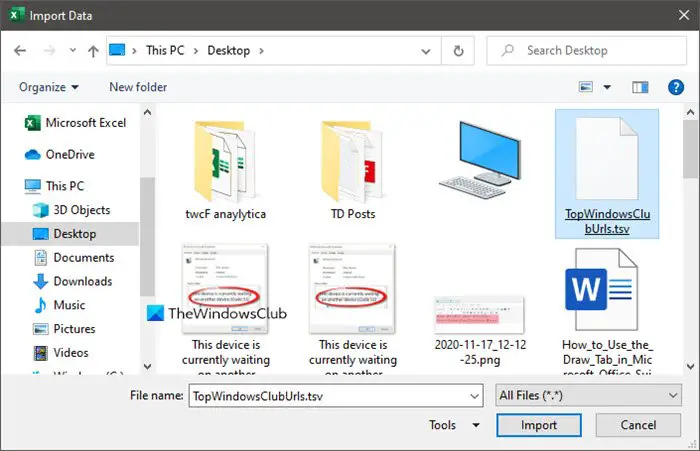Click the Search Desktop field
The height and width of the screenshot is (451, 700).
point(587,50)
